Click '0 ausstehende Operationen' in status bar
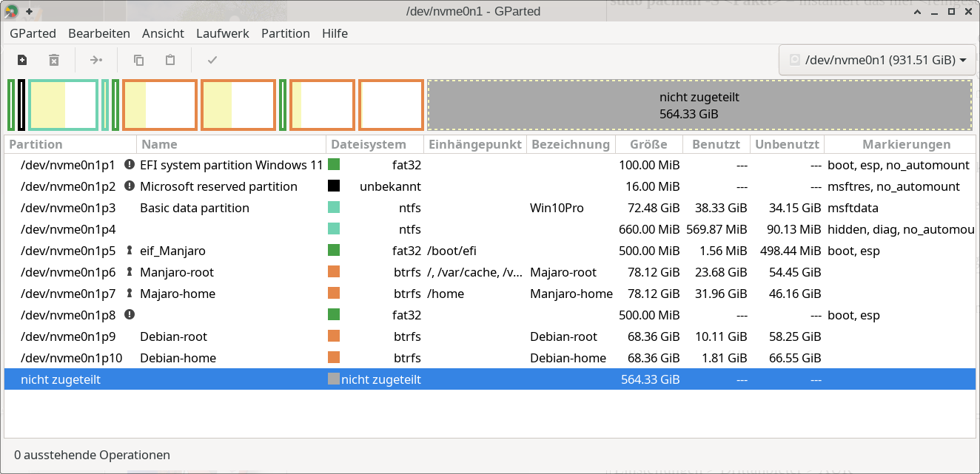 (x=92, y=455)
